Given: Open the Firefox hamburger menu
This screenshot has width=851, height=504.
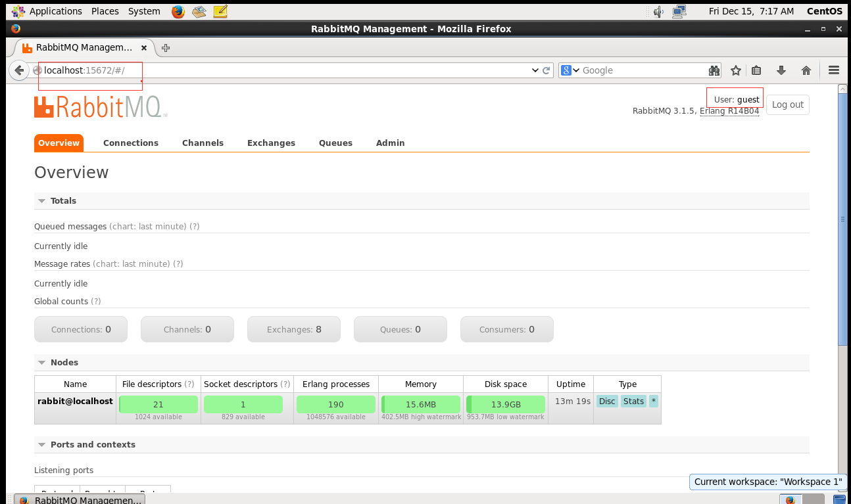Looking at the screenshot, I should pos(834,70).
